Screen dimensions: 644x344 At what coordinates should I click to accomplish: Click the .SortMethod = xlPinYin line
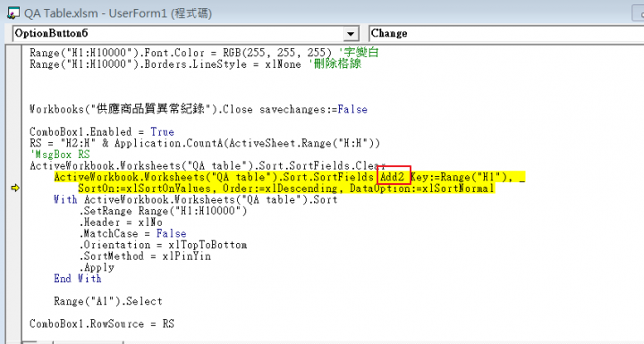pos(146,256)
